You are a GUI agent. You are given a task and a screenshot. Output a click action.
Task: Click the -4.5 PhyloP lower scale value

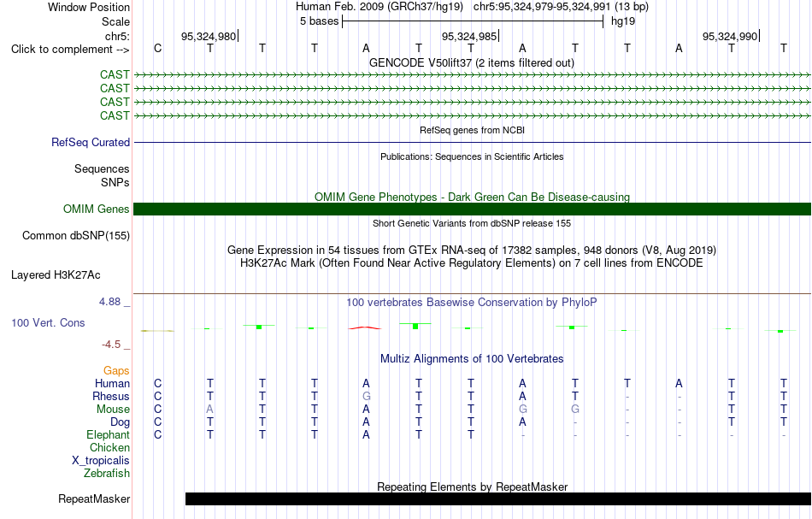pyautogui.click(x=111, y=345)
